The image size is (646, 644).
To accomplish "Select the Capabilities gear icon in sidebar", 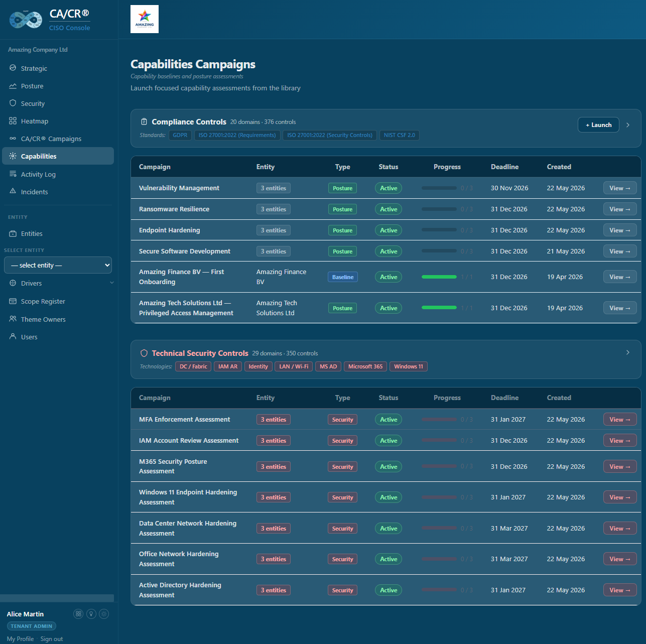I will 13,156.
